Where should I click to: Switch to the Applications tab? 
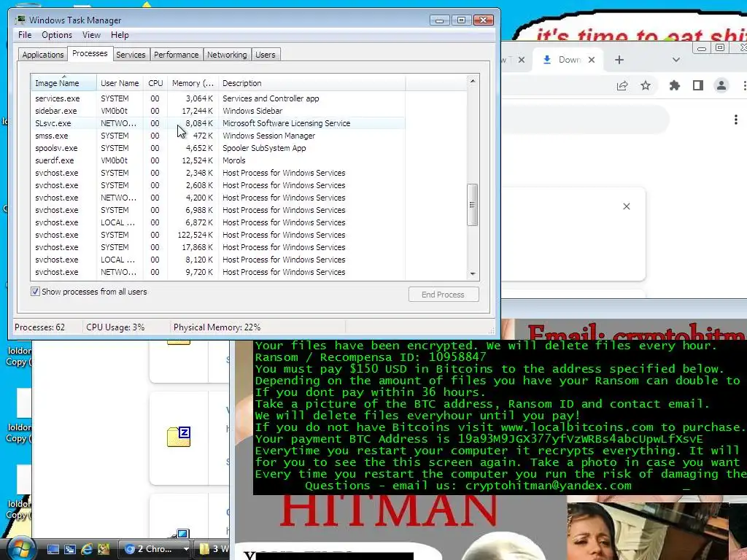(x=43, y=55)
